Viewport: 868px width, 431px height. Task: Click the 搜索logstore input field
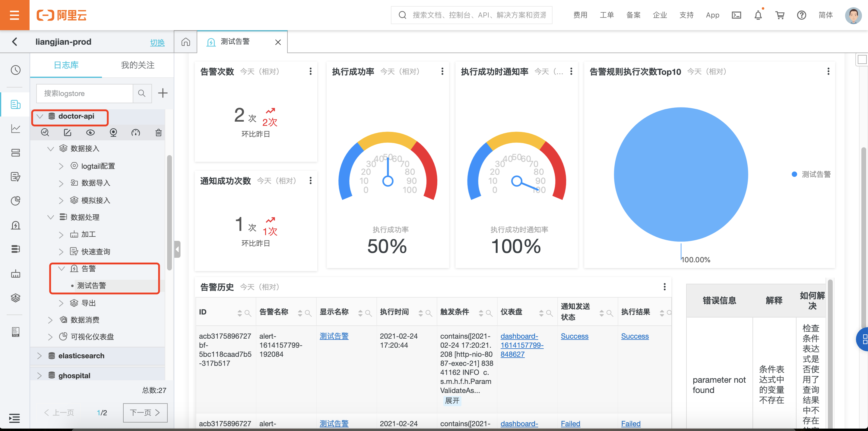84,94
